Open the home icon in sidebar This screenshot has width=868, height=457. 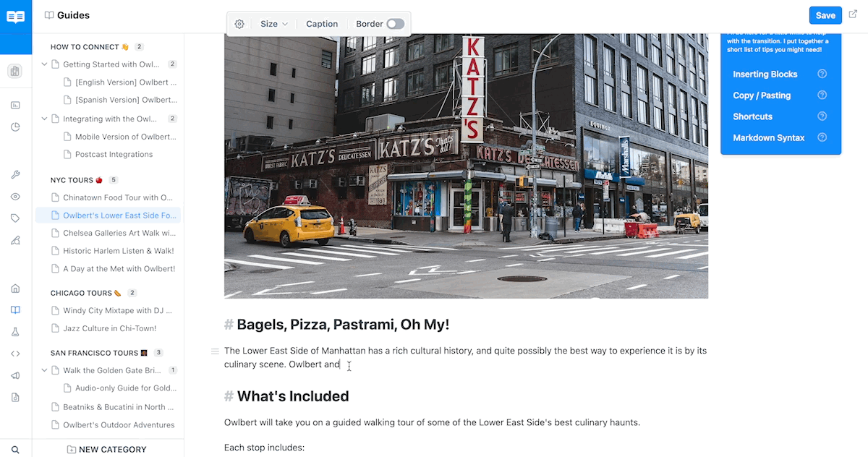click(x=15, y=289)
